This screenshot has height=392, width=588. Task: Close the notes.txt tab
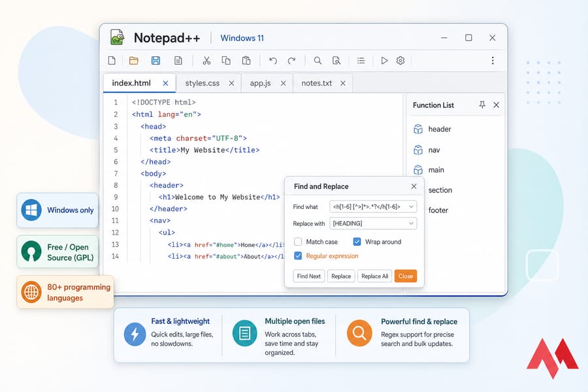click(x=343, y=83)
